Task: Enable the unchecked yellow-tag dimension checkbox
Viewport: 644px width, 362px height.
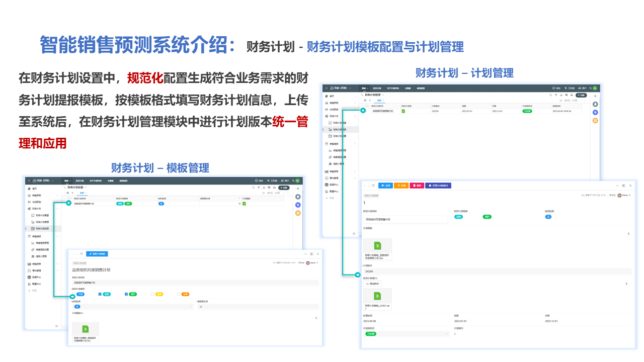Action: 153,294
